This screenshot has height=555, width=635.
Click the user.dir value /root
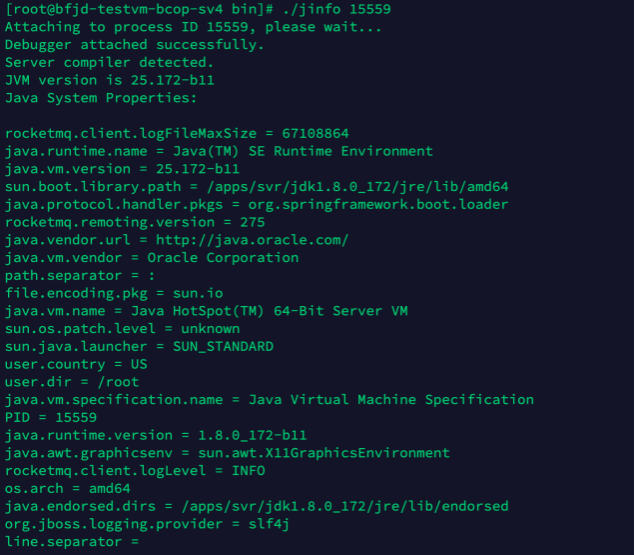point(118,382)
